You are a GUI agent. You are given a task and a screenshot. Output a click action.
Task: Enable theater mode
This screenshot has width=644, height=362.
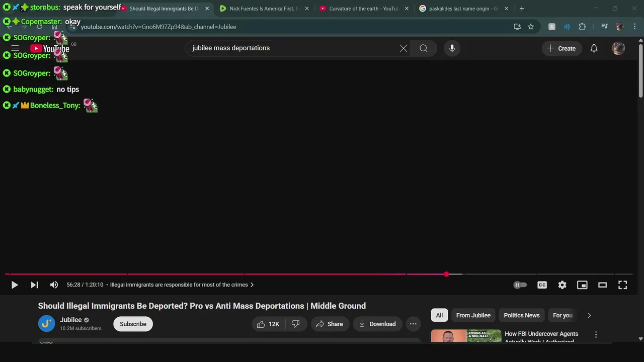(x=602, y=285)
